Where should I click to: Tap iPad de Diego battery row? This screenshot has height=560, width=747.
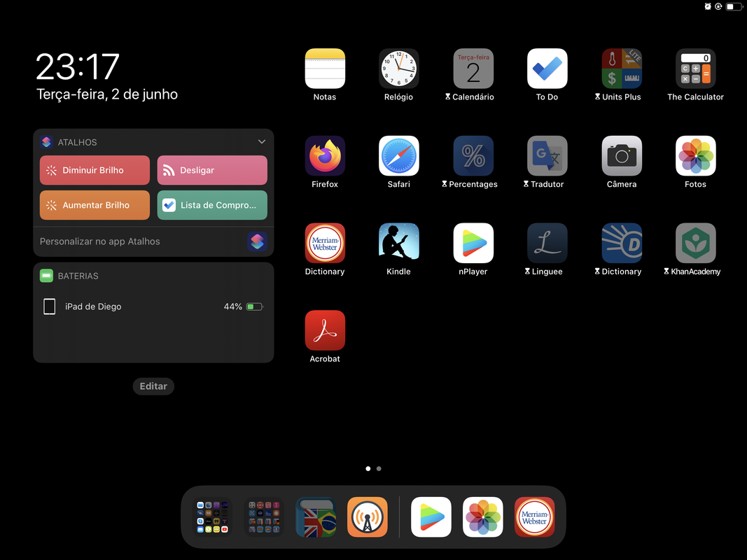[x=153, y=307]
